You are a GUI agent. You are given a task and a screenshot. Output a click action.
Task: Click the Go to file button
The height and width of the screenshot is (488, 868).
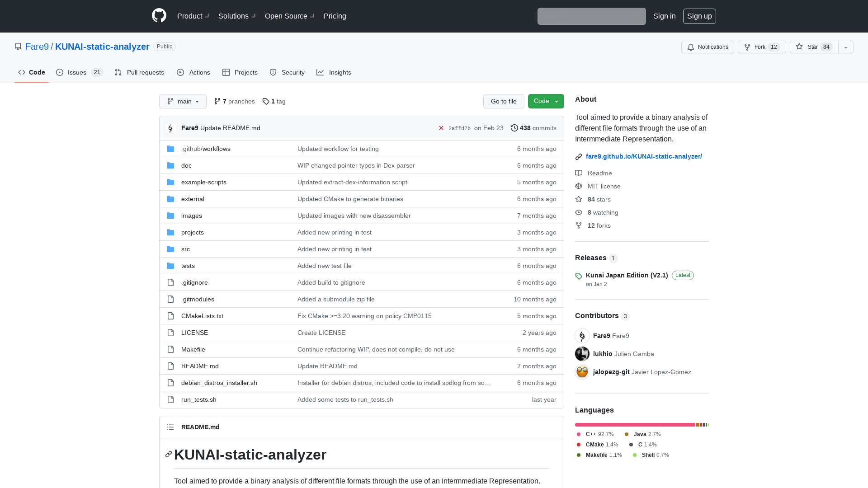(x=504, y=101)
